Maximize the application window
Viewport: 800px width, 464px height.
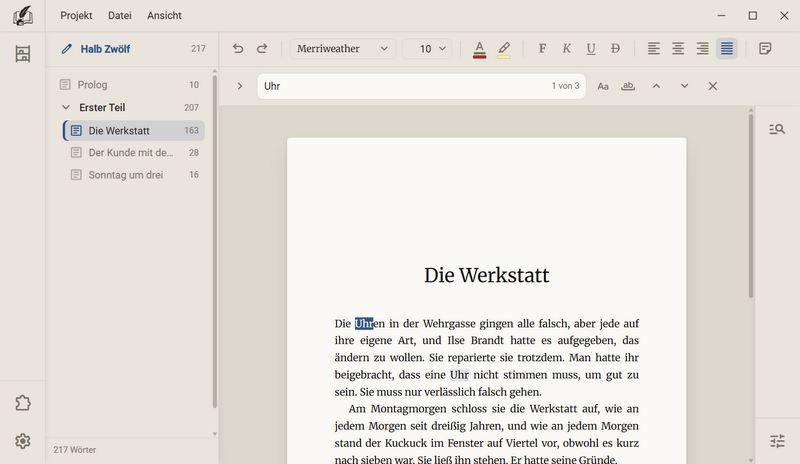753,16
